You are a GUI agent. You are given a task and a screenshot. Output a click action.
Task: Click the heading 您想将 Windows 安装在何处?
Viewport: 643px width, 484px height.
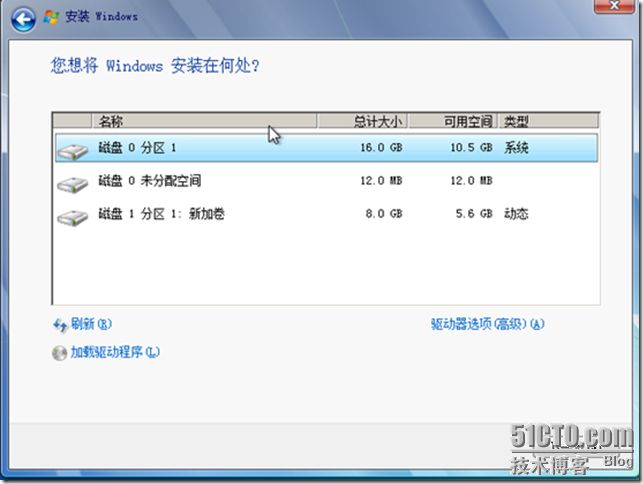155,66
